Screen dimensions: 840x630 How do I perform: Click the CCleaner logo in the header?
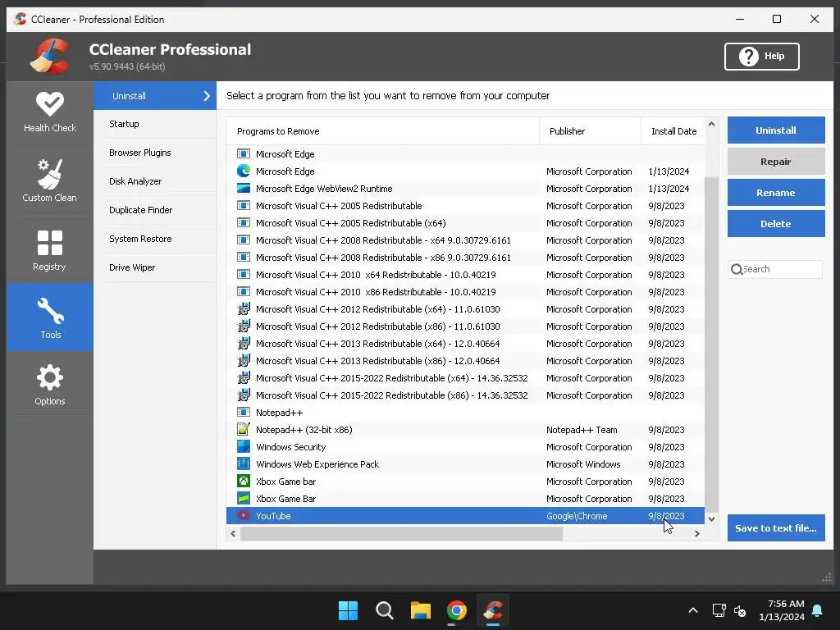[x=50, y=56]
